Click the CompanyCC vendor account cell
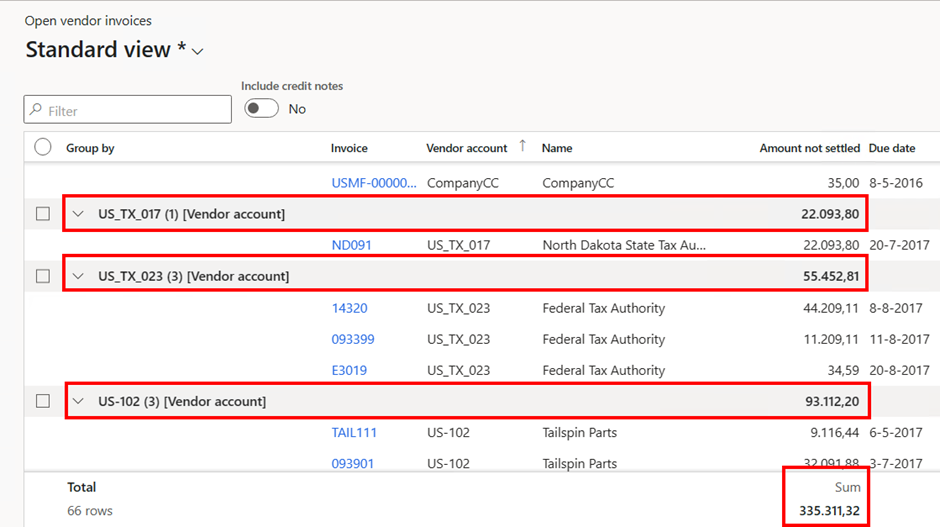This screenshot has width=940, height=527. (463, 183)
